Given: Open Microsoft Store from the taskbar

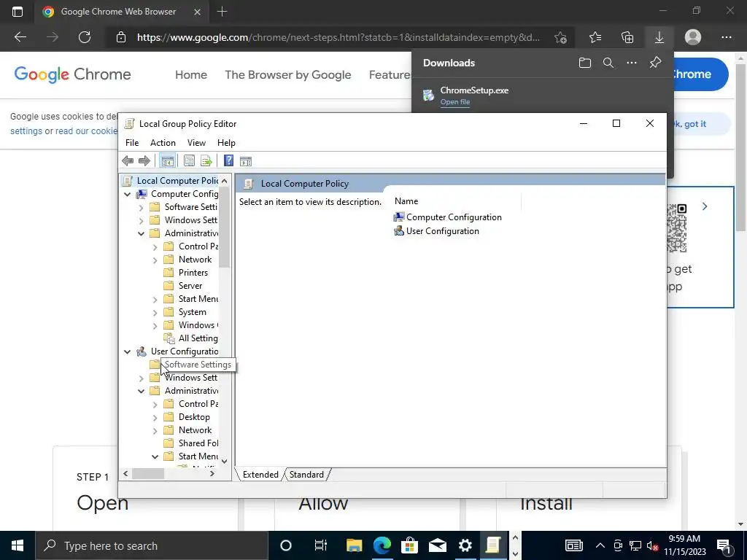Looking at the screenshot, I should [409, 545].
